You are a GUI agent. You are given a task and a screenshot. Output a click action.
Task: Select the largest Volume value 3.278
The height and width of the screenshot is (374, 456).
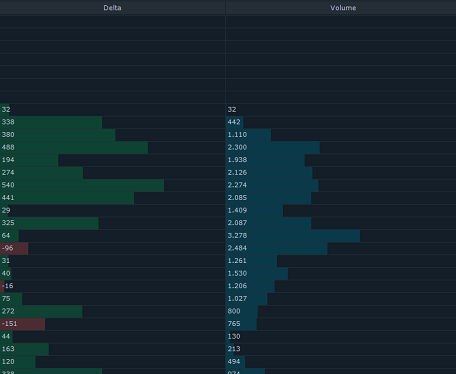(237, 235)
